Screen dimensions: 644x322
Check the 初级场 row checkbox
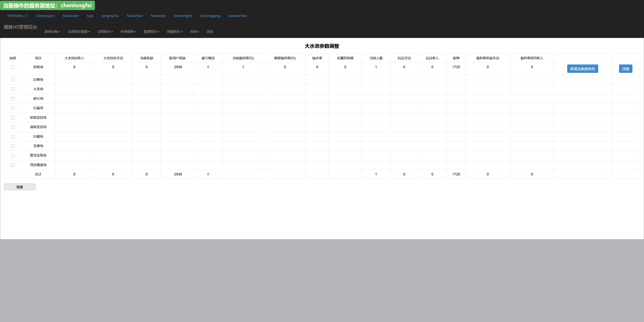(13, 67)
